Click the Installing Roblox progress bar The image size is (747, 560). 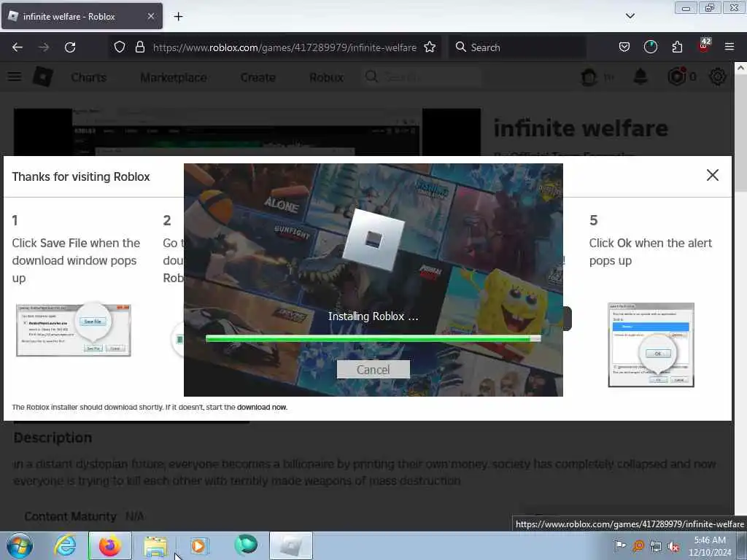pyautogui.click(x=373, y=338)
